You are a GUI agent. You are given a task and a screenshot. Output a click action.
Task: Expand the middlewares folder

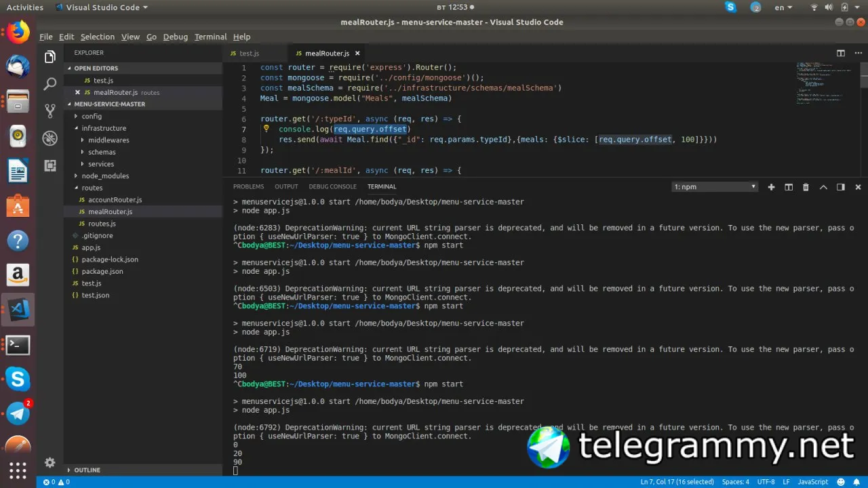coord(108,140)
